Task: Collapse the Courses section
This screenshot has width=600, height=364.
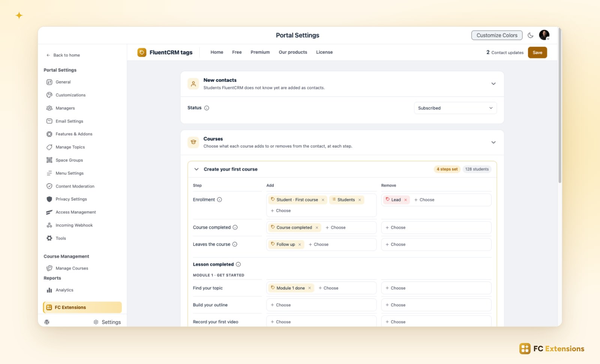Action: 493,142
